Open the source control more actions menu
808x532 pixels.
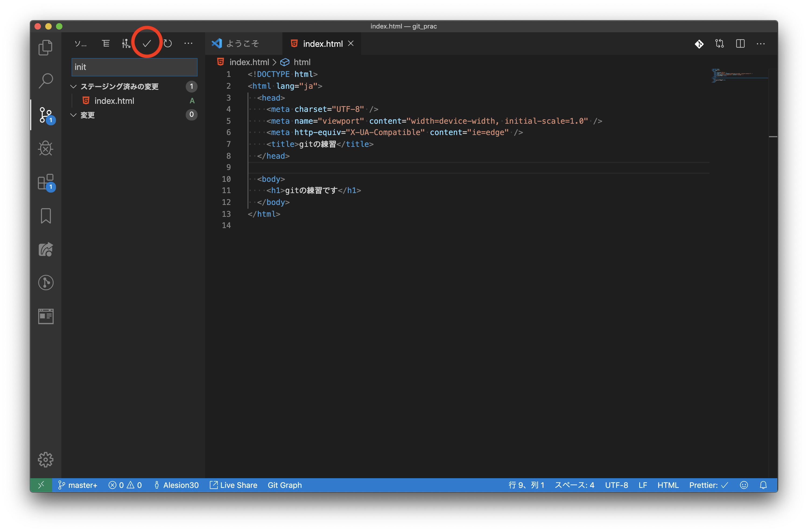point(188,43)
